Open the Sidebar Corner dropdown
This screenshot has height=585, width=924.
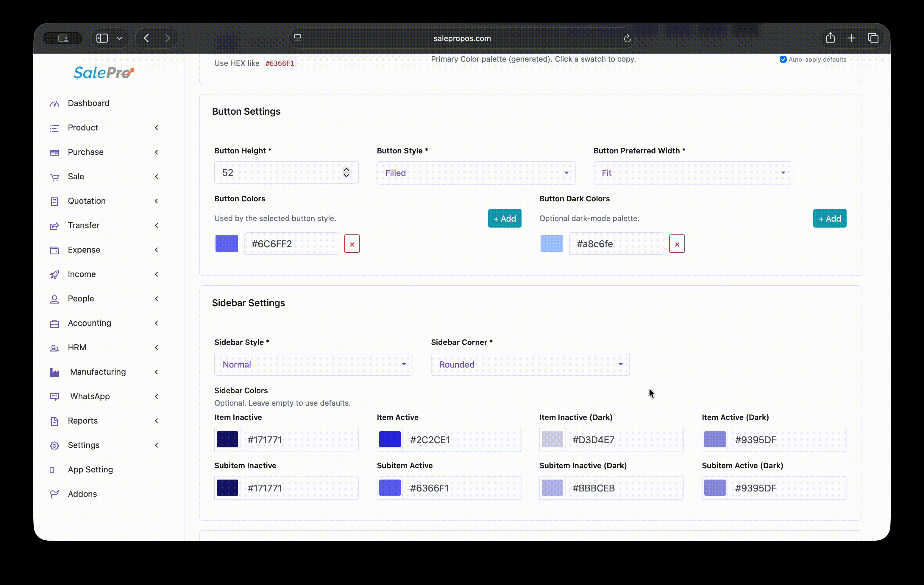[530, 364]
